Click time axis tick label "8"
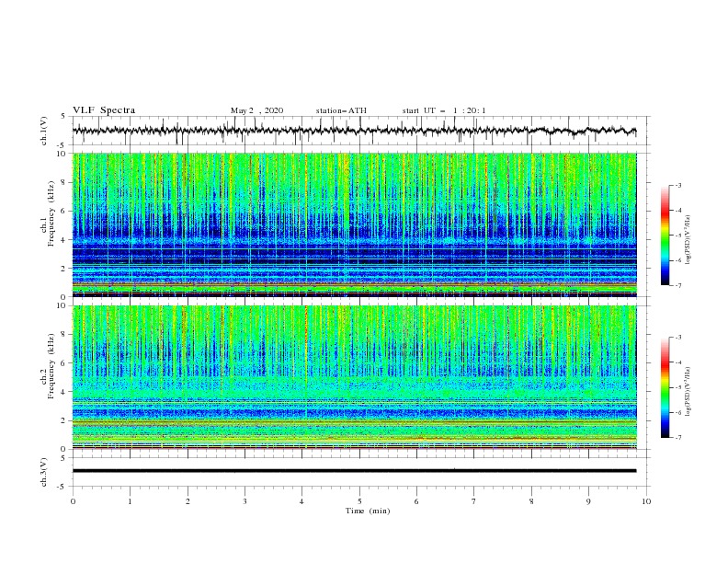The width and height of the screenshot is (728, 563). (x=531, y=501)
